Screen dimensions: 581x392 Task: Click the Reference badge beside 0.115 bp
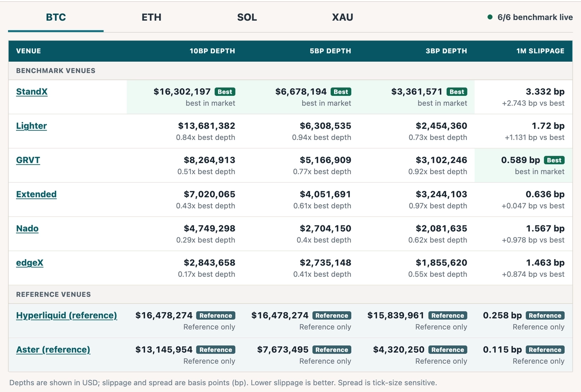click(545, 349)
